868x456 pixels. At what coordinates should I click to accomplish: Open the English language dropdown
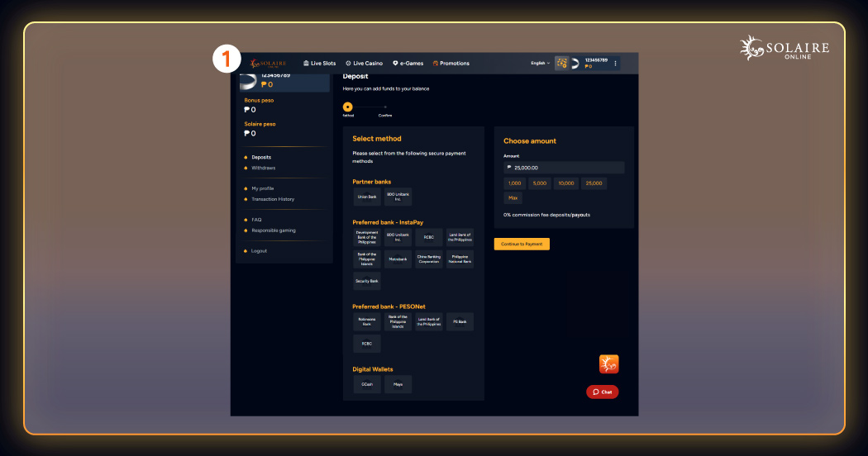pos(541,63)
